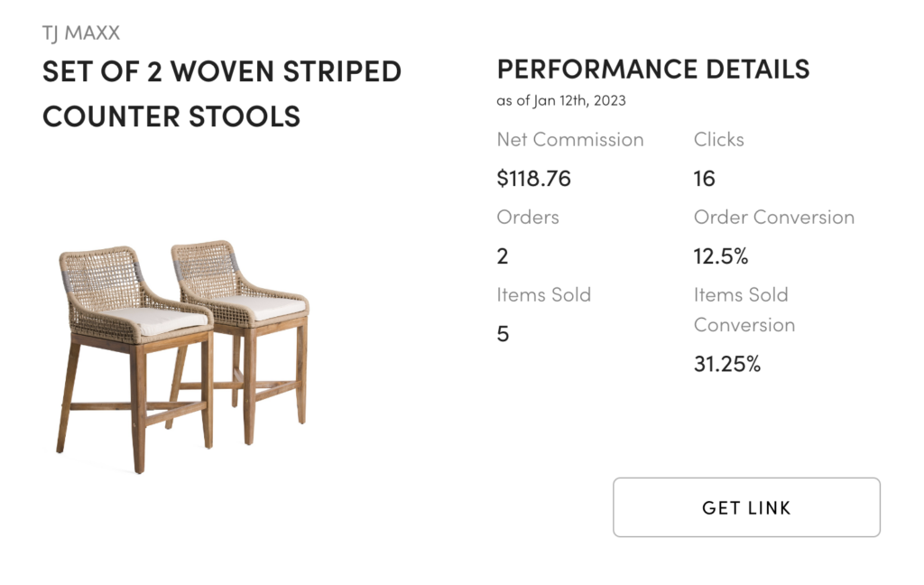Click the as of Jan 12th, 2023 date
Image resolution: width=924 pixels, height=585 pixels.
point(561,100)
